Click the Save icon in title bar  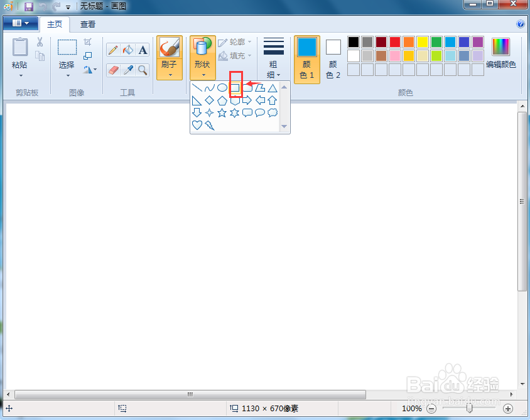[29, 6]
